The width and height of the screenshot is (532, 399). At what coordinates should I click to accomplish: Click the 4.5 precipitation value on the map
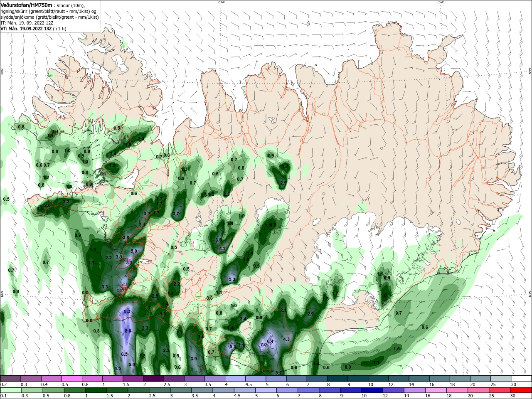click(x=118, y=368)
